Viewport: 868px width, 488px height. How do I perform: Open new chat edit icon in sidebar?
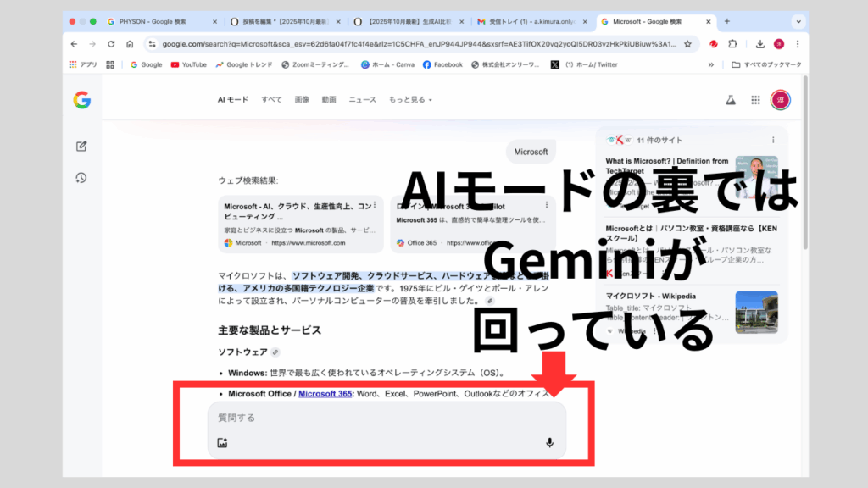[81, 146]
